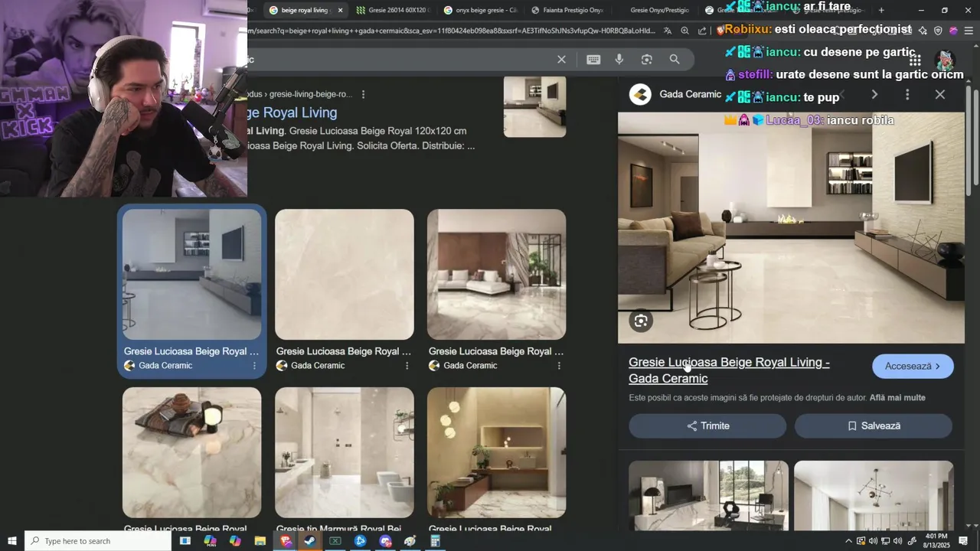Select the bathroom with bidet thumbnail
Viewport: 980px width, 551px height.
[x=345, y=452]
